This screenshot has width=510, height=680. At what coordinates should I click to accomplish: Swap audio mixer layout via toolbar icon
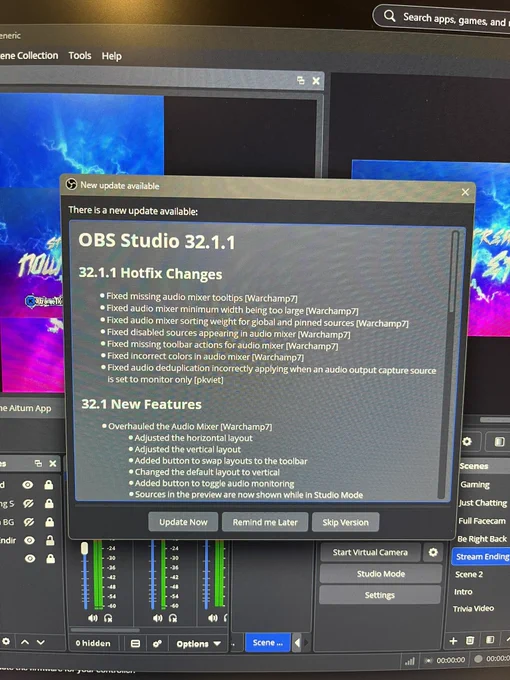point(135,644)
